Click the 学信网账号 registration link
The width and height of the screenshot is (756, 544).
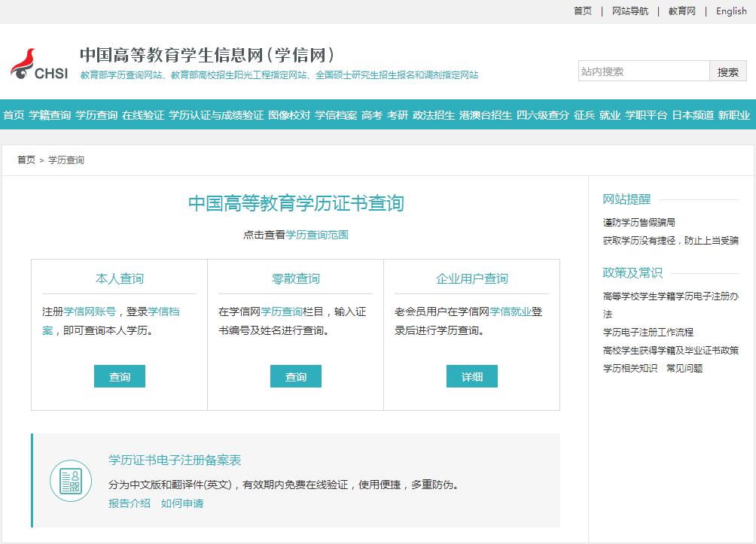pos(90,312)
